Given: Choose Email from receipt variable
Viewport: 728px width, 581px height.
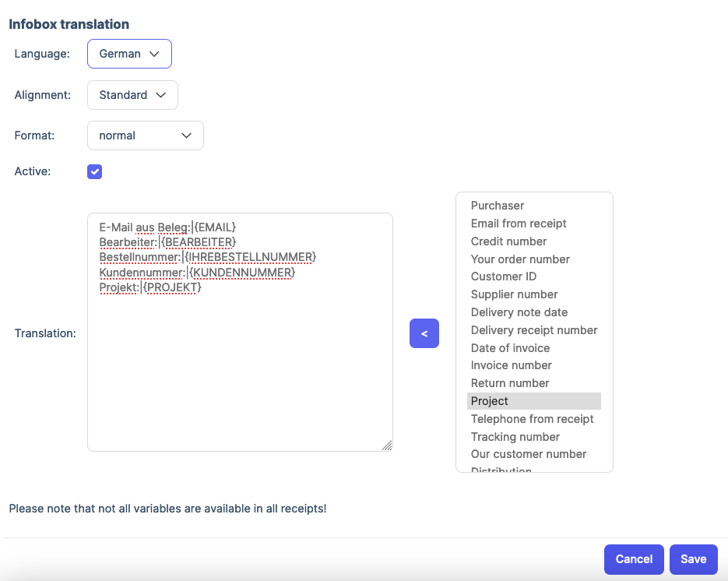Looking at the screenshot, I should coord(519,224).
